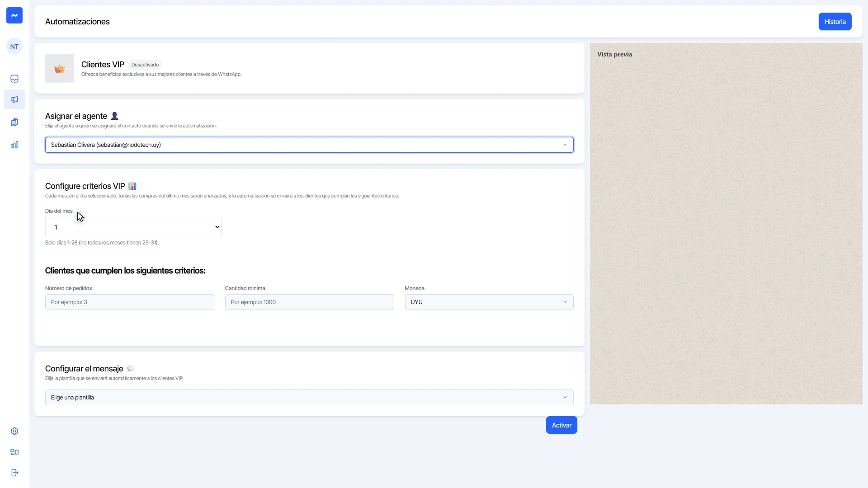
Task: Open the Moneda UYU dropdown
Action: [x=489, y=302]
